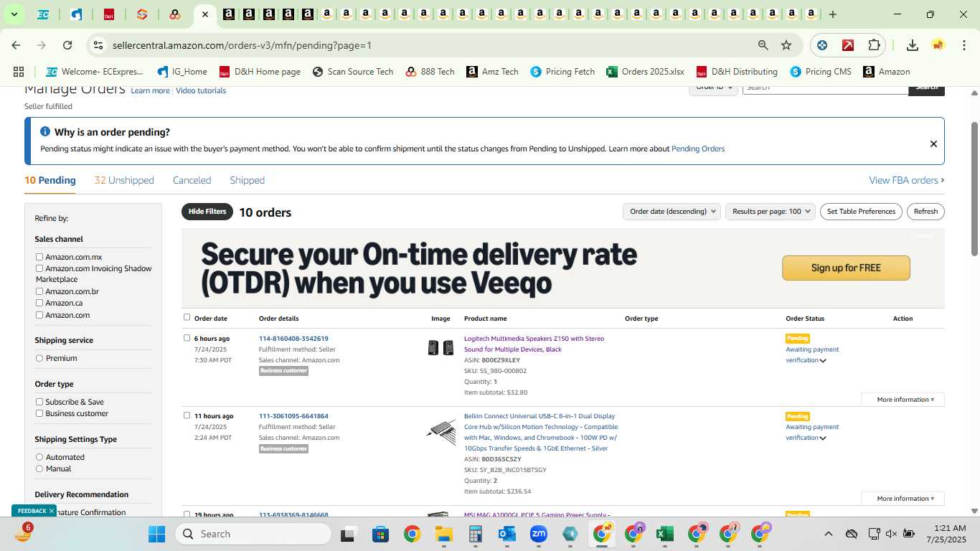Open site information icon in address bar
The image size is (980, 551).
98,45
